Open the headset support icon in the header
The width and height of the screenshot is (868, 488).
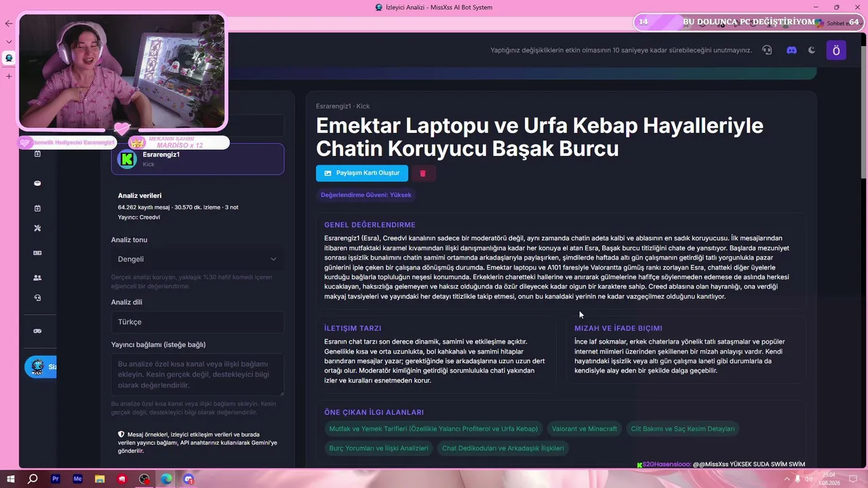click(767, 50)
